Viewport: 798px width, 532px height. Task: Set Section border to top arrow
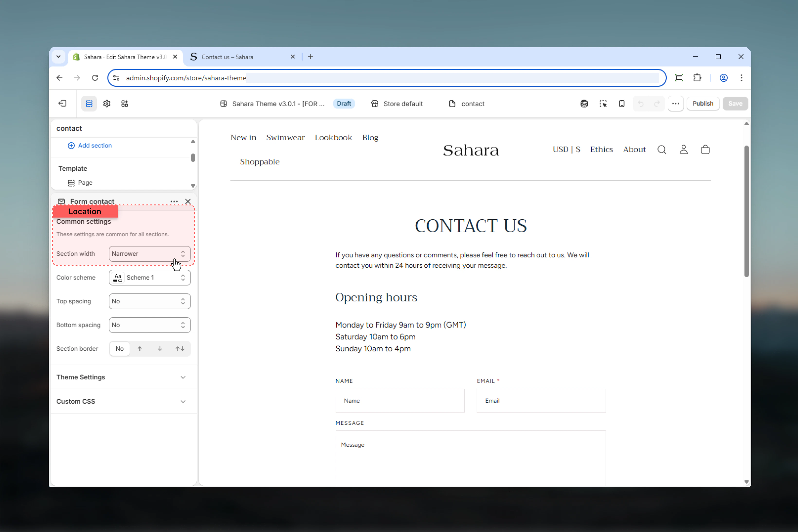(x=140, y=349)
